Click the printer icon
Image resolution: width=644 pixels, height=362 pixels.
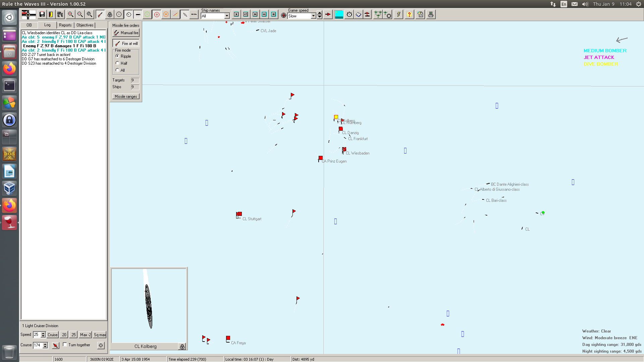pyautogui.click(x=431, y=14)
